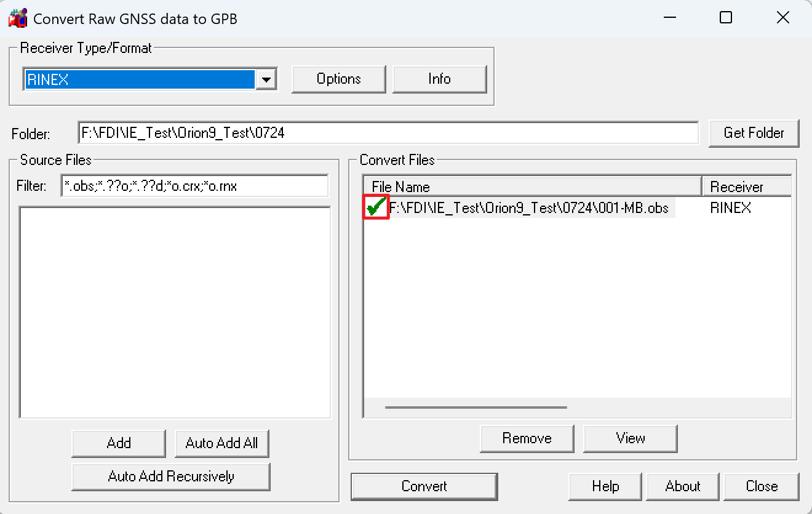Image resolution: width=812 pixels, height=514 pixels.
Task: Open the Receiver Type/Format dropdown arrow
Action: click(x=266, y=79)
